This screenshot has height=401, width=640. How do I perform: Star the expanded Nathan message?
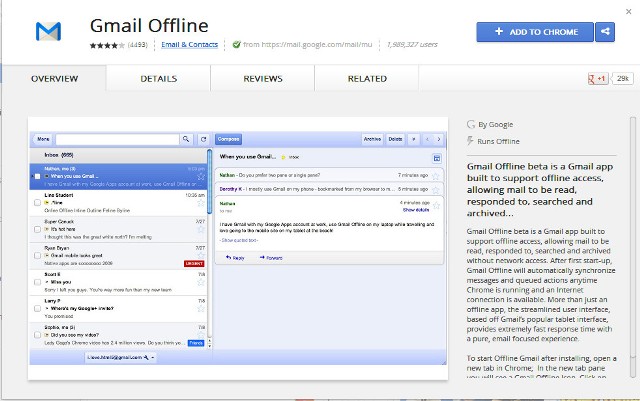436,205
